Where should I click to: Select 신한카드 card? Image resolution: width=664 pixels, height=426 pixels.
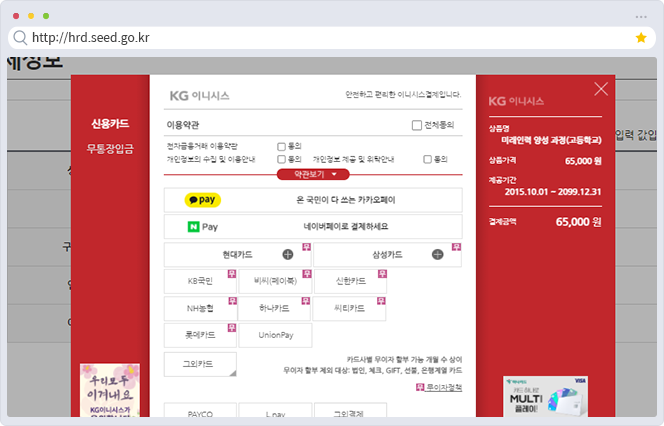[350, 281]
